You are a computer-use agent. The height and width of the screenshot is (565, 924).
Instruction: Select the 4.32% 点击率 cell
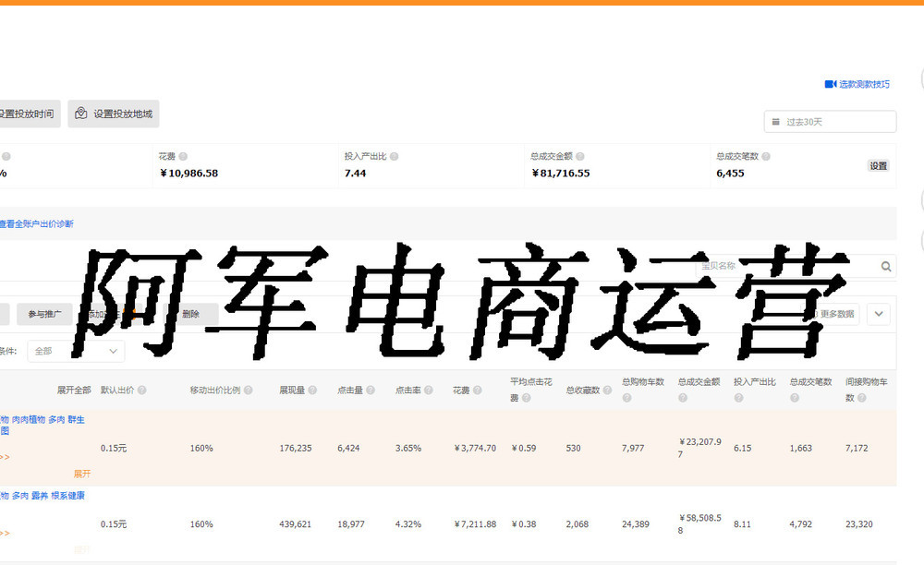(x=408, y=524)
